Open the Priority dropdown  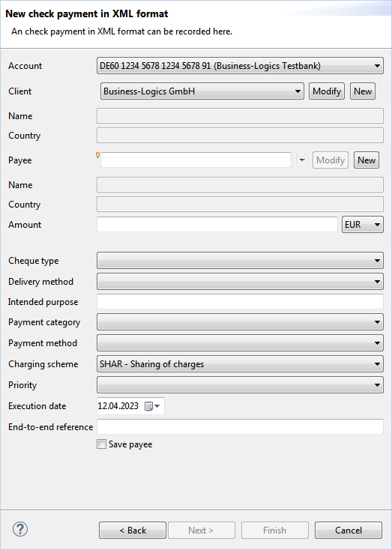240,385
